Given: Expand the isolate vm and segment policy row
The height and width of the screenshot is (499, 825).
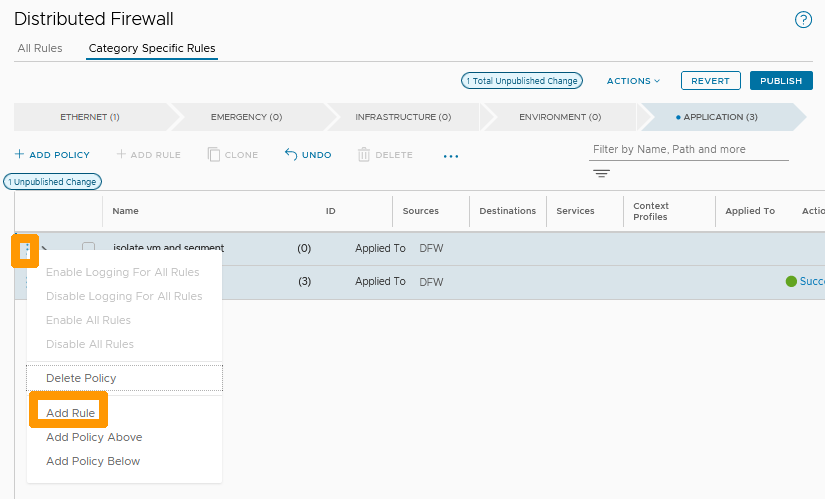Looking at the screenshot, I should coord(45,248).
